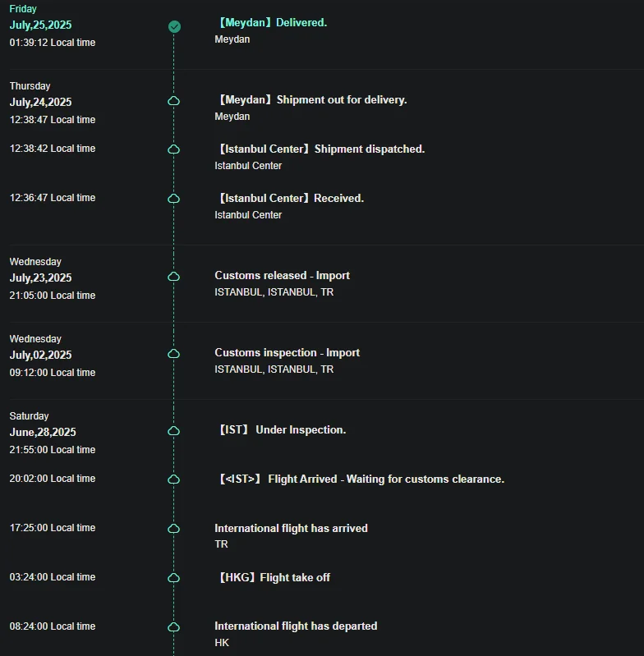Select the "July,25,2025" date label
Image resolution: width=644 pixels, height=656 pixels.
coord(40,25)
